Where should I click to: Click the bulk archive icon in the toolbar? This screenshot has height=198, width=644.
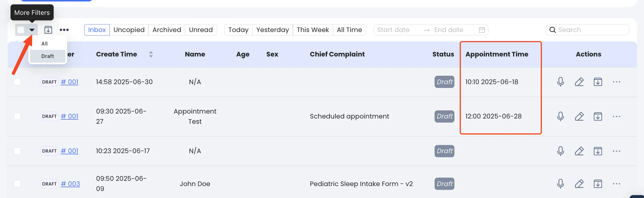pos(48,30)
